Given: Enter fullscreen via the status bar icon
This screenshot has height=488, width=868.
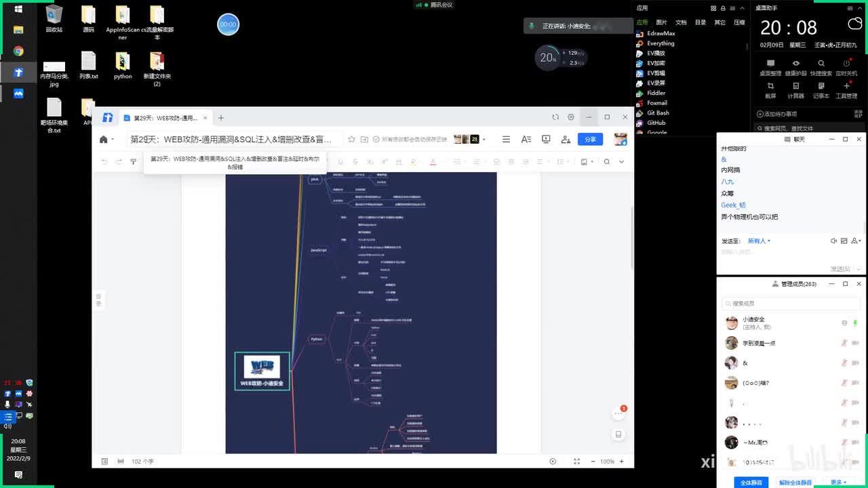Looking at the screenshot, I should [x=576, y=462].
